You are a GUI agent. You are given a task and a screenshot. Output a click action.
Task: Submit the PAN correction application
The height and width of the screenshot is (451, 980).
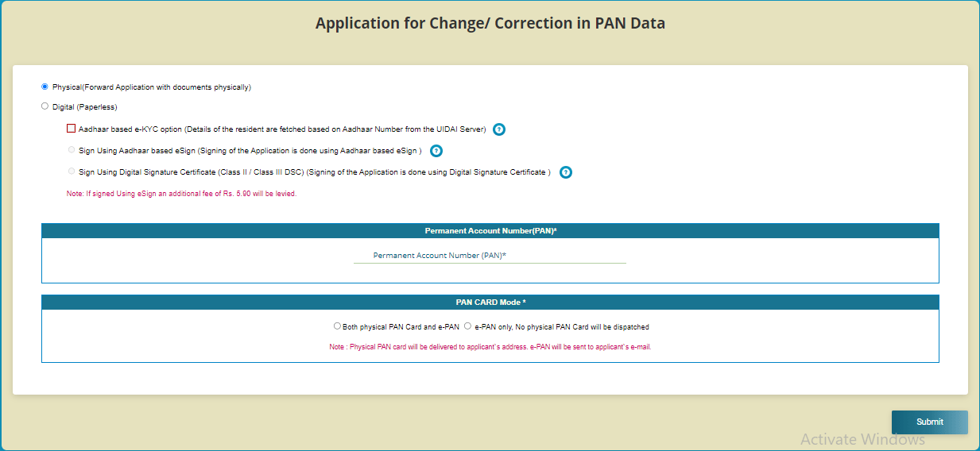click(x=929, y=422)
